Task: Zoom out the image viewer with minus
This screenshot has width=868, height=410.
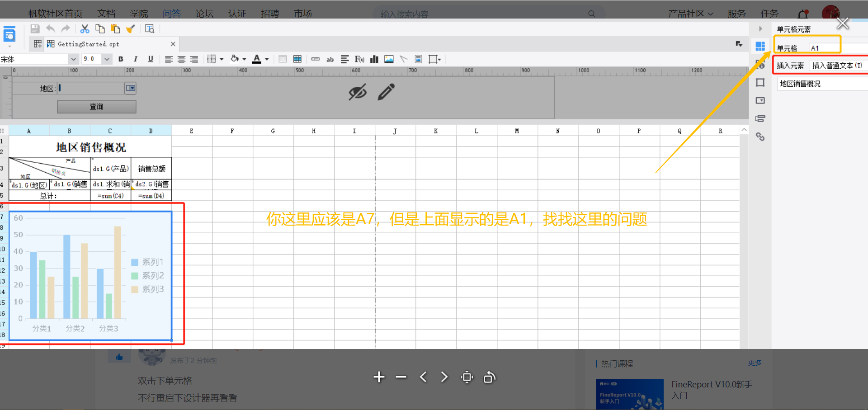Action: click(401, 377)
